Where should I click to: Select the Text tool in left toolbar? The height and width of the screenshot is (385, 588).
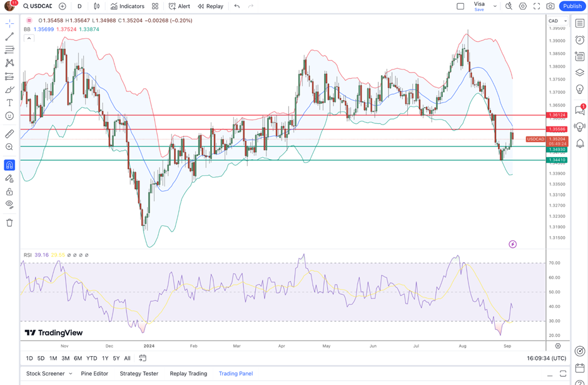(9, 103)
